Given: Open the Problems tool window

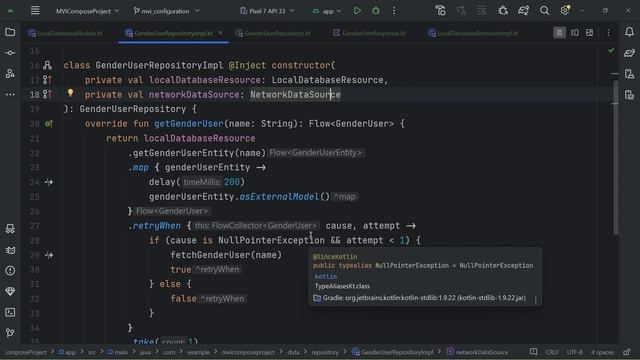Looking at the screenshot, I should pos(10,271).
